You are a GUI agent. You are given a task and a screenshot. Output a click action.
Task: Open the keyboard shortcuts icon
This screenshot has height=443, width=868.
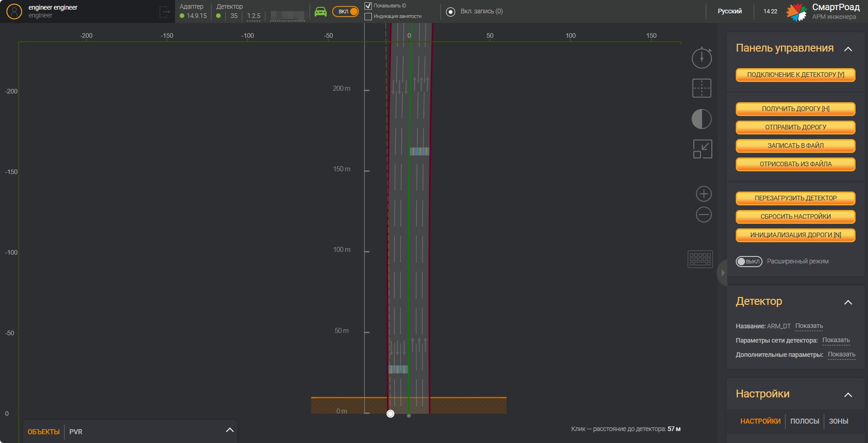(x=700, y=259)
